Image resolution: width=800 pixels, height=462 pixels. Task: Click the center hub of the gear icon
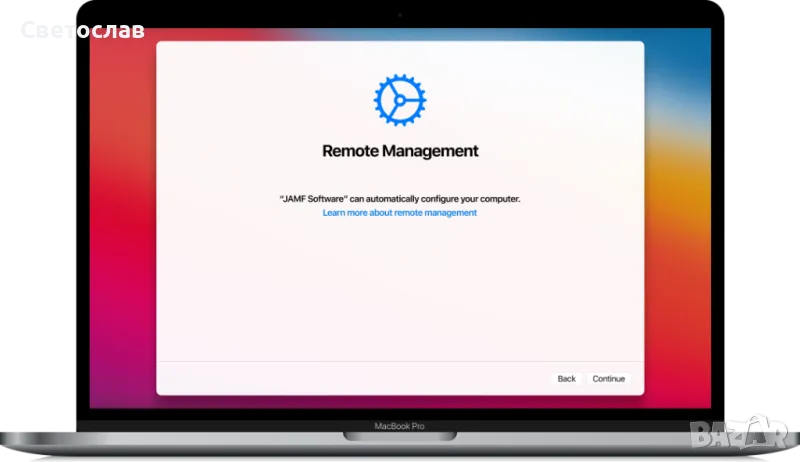click(400, 98)
